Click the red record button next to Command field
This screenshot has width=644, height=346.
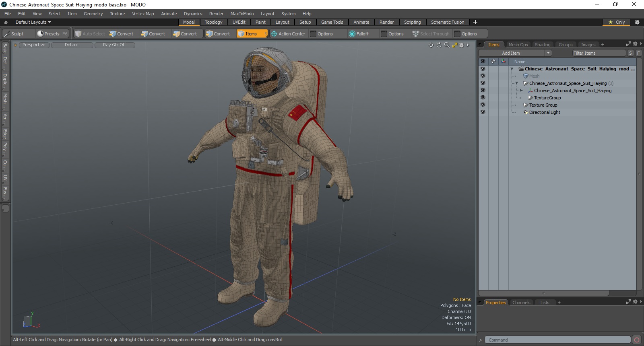tap(636, 340)
